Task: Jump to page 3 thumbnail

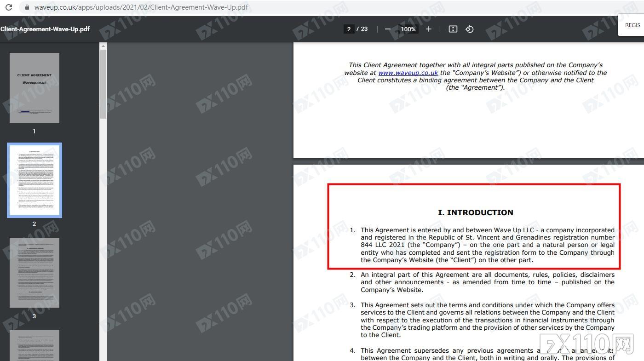Action: tap(34, 273)
